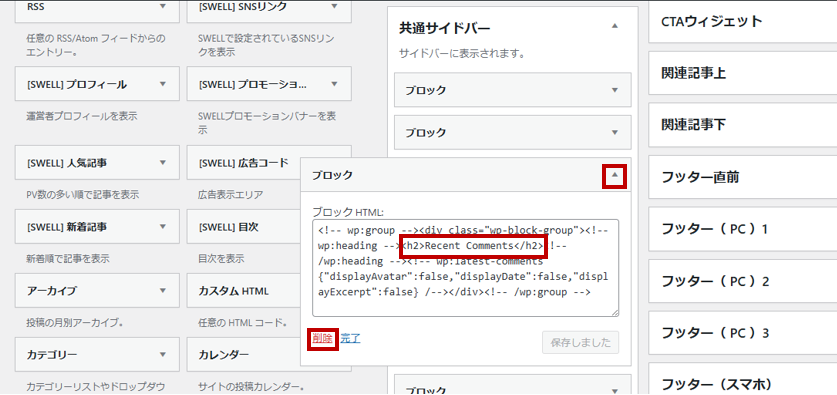Image resolution: width=837 pixels, height=395 pixels.
Task: Select the カスタム HTML widget title
Action: 233,291
